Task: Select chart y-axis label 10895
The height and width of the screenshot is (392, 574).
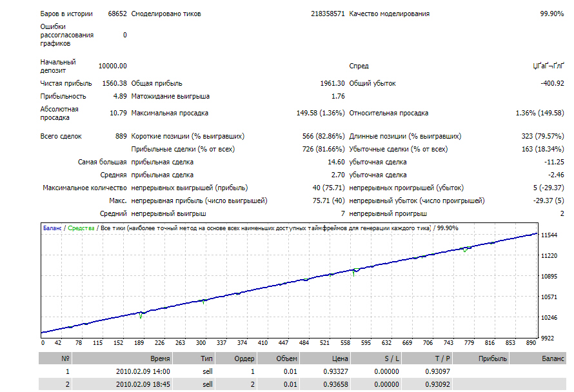Action: pyautogui.click(x=549, y=277)
